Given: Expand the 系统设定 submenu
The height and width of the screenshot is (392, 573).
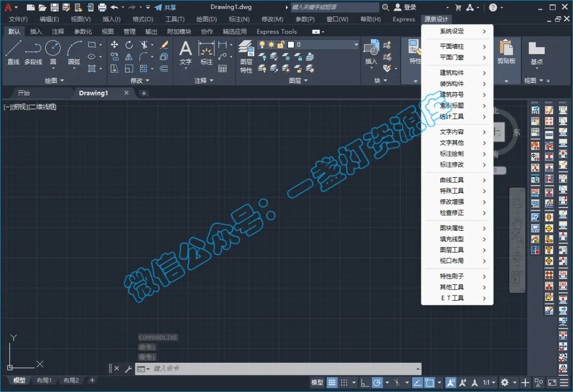Looking at the screenshot, I should tap(457, 31).
